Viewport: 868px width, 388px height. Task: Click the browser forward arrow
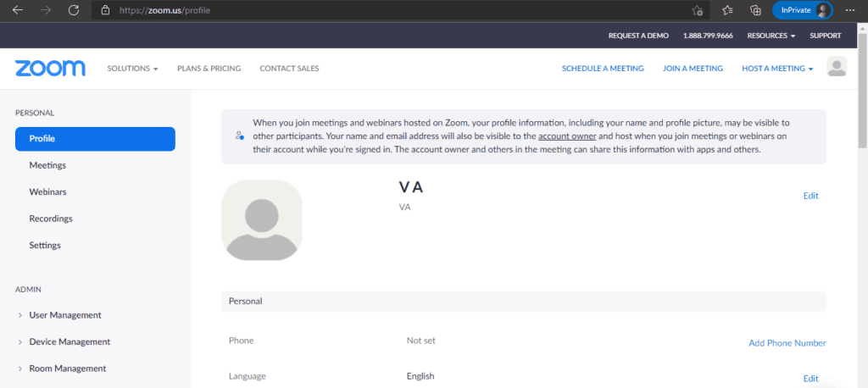coord(46,10)
